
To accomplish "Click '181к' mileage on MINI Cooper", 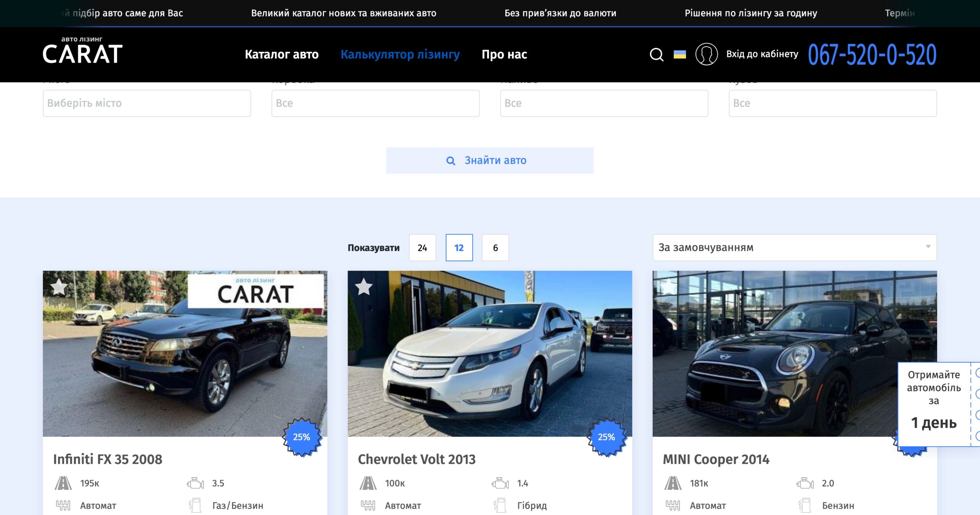I will [x=699, y=483].
